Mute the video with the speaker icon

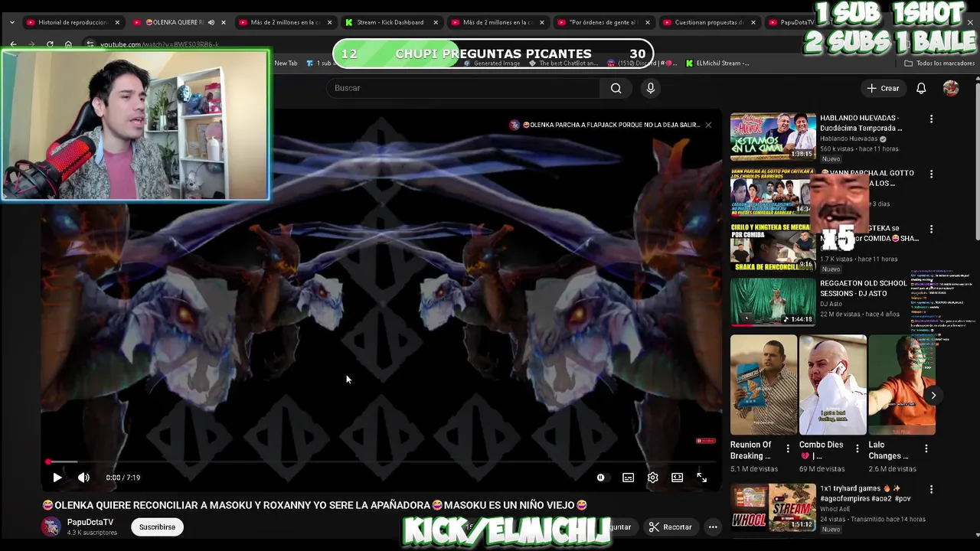83,478
